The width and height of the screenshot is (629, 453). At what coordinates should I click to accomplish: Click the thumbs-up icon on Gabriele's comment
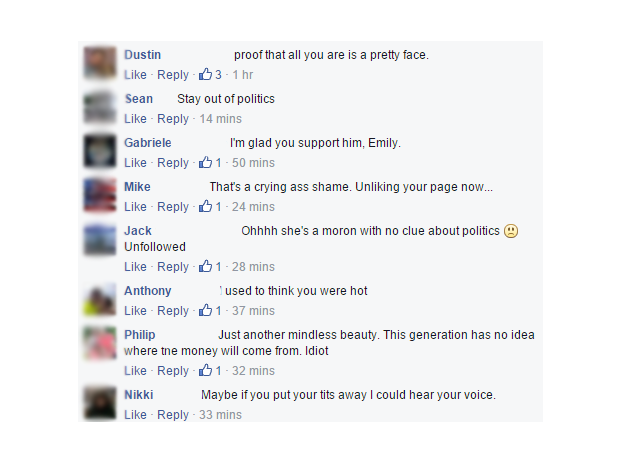[205, 162]
